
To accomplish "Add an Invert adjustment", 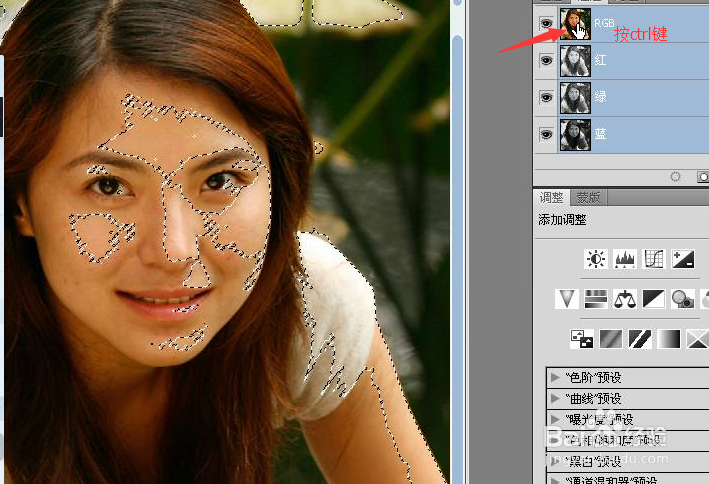I will [x=581, y=339].
